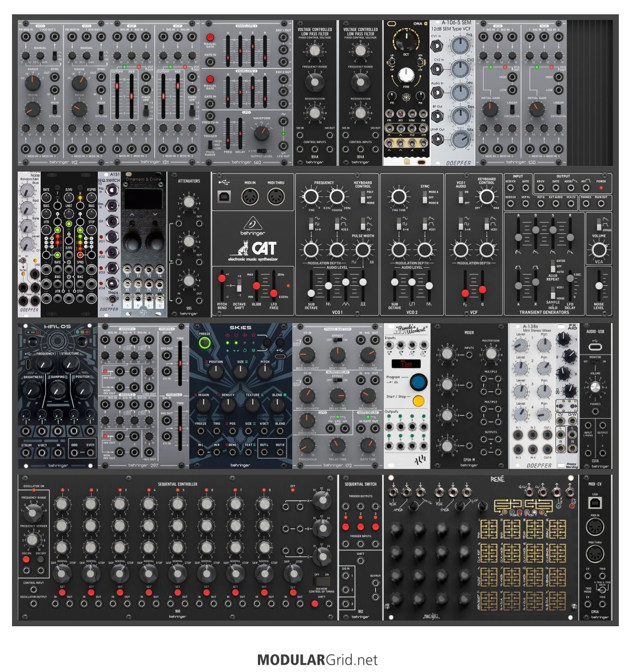Click the PHONES jack on the AUDIO-USB module
The width and height of the screenshot is (636, 672).
coord(595,411)
